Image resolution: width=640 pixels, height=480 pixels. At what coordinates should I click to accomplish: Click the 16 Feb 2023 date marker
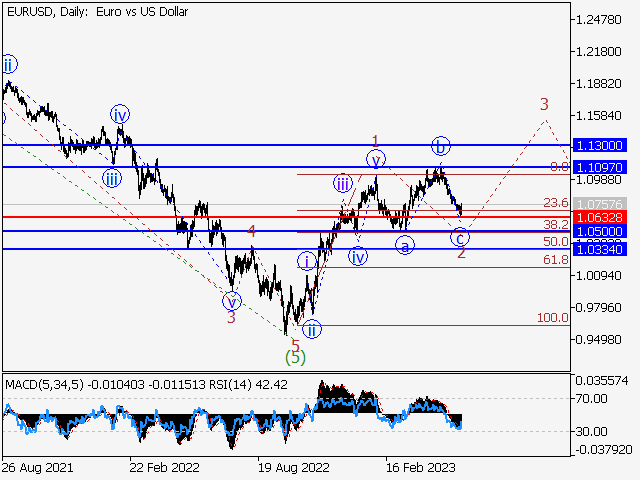click(x=421, y=467)
